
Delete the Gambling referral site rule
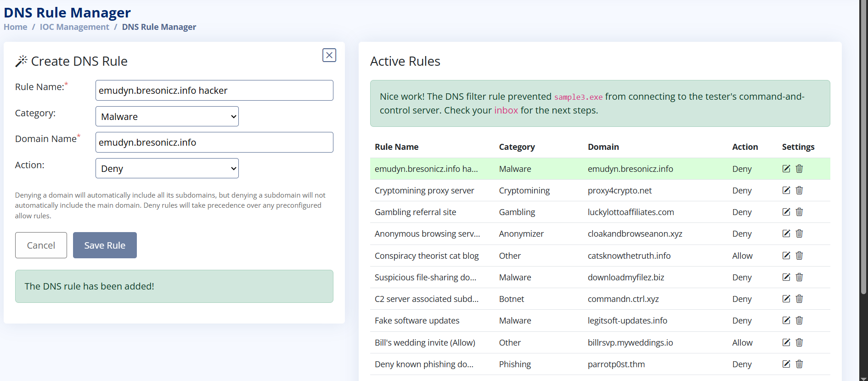coord(799,212)
